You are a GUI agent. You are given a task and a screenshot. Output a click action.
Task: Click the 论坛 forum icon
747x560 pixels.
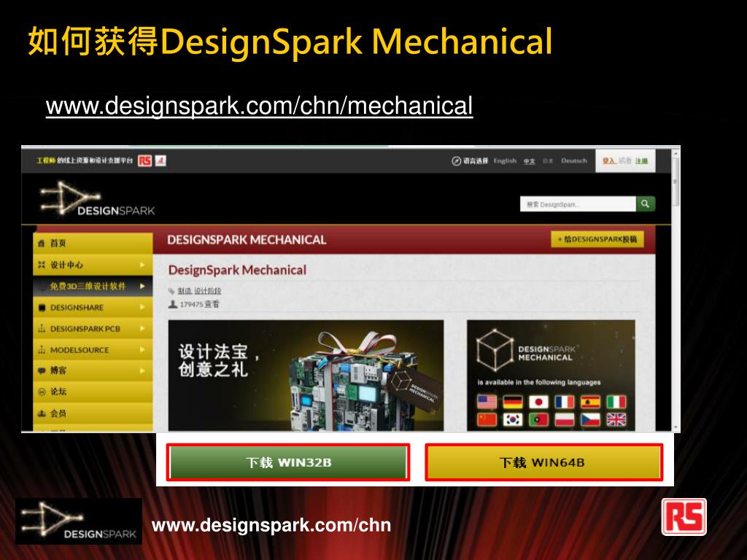42,392
